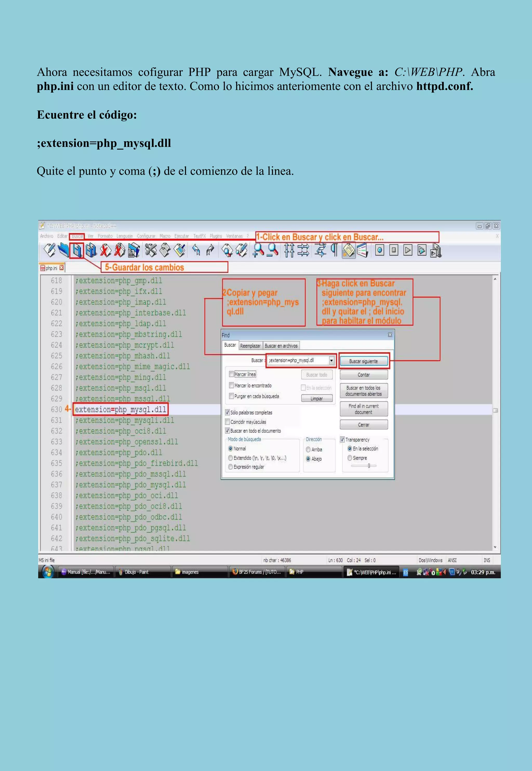Click the Contar button
This screenshot has width=532, height=771.
(x=364, y=375)
